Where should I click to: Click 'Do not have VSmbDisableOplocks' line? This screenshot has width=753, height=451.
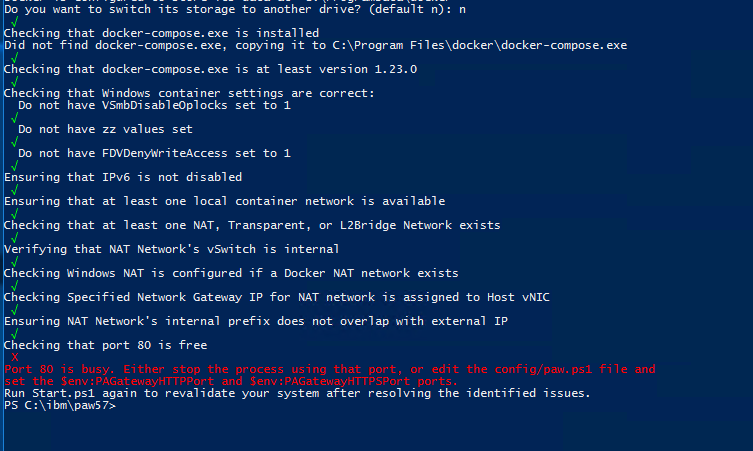(x=154, y=105)
